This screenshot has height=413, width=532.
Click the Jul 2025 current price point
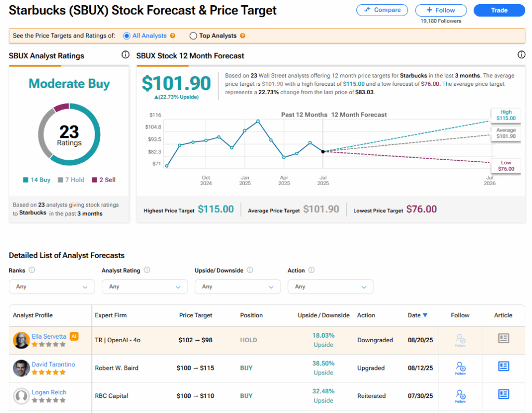[x=323, y=151]
